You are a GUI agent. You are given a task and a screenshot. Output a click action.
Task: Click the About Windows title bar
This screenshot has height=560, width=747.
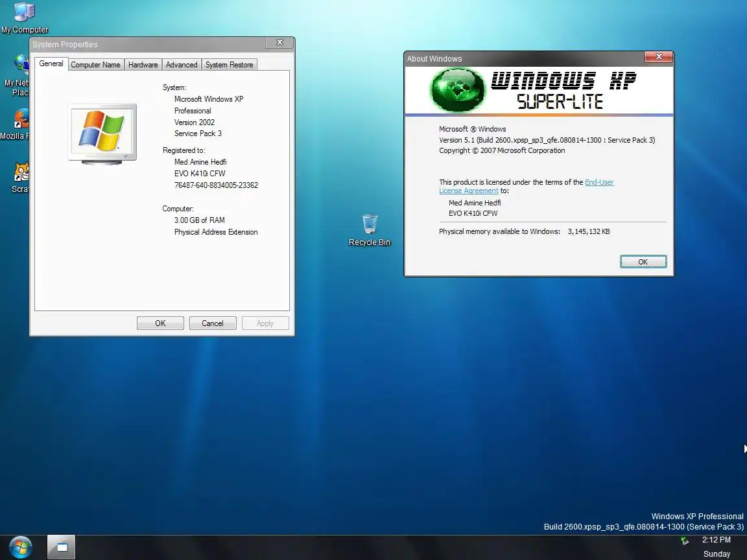524,58
